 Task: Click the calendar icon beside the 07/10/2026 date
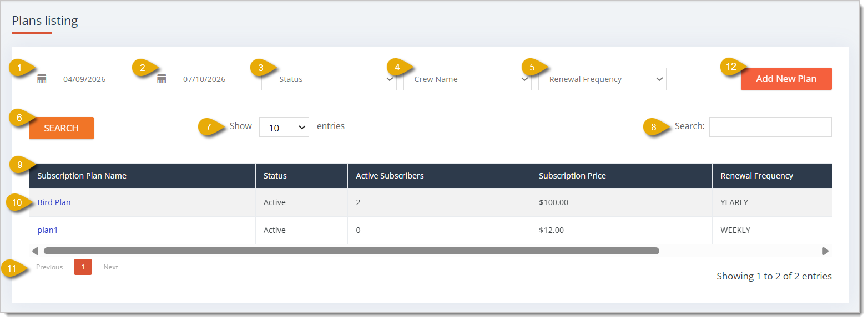(x=162, y=79)
